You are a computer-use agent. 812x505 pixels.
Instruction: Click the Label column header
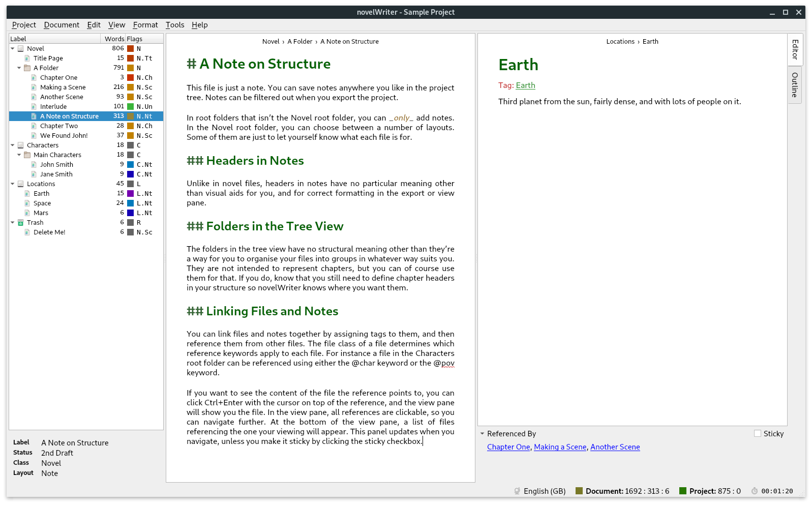point(55,39)
